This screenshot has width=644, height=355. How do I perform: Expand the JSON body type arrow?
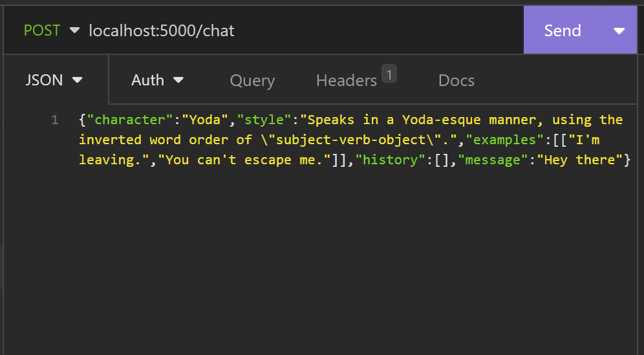pyautogui.click(x=77, y=80)
